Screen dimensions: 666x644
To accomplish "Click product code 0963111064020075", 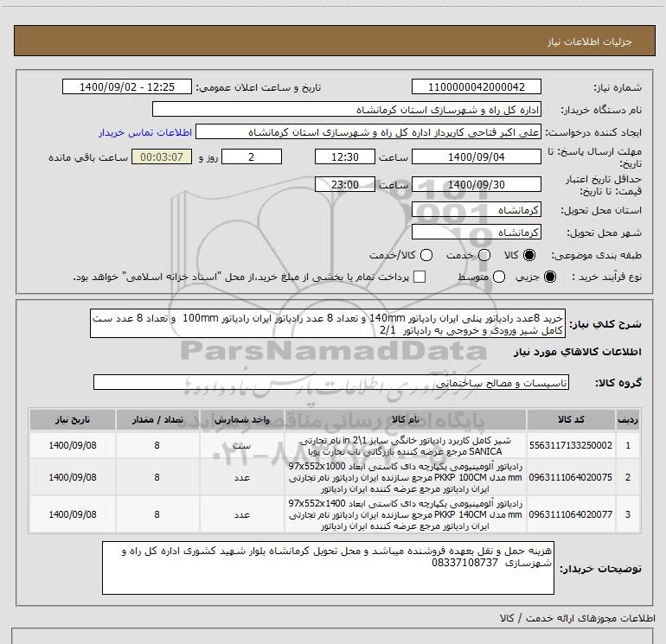I will [x=571, y=477].
